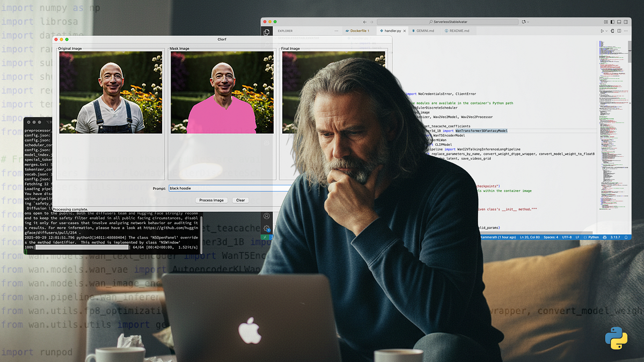Click terminal progress bar at 100%
This screenshot has height=362, width=644.
[82, 248]
